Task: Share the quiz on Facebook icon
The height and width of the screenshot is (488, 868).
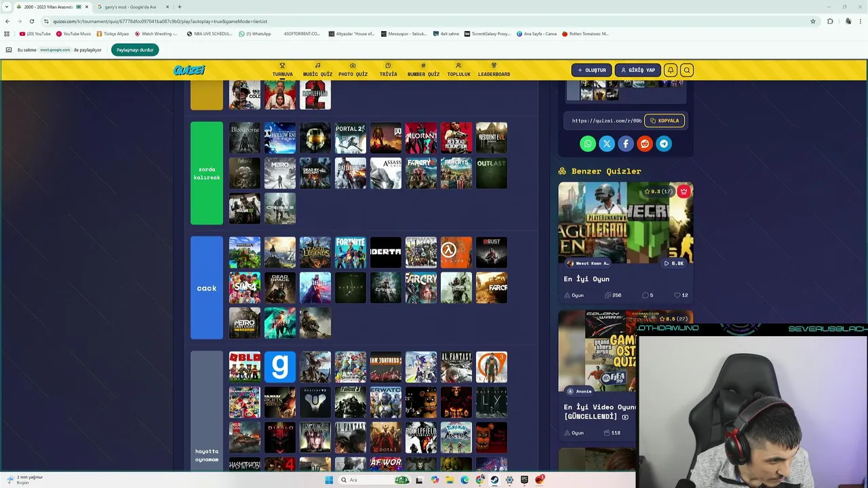Action: 626,144
